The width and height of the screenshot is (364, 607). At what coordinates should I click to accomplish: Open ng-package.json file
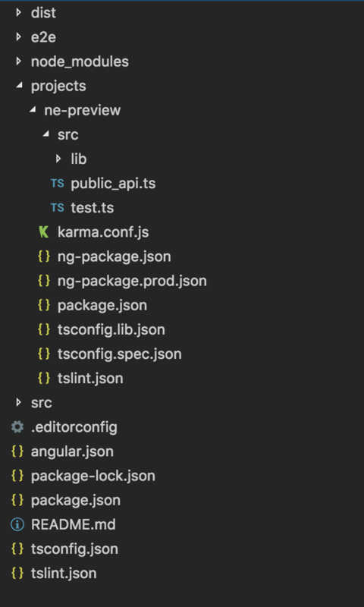click(x=114, y=256)
